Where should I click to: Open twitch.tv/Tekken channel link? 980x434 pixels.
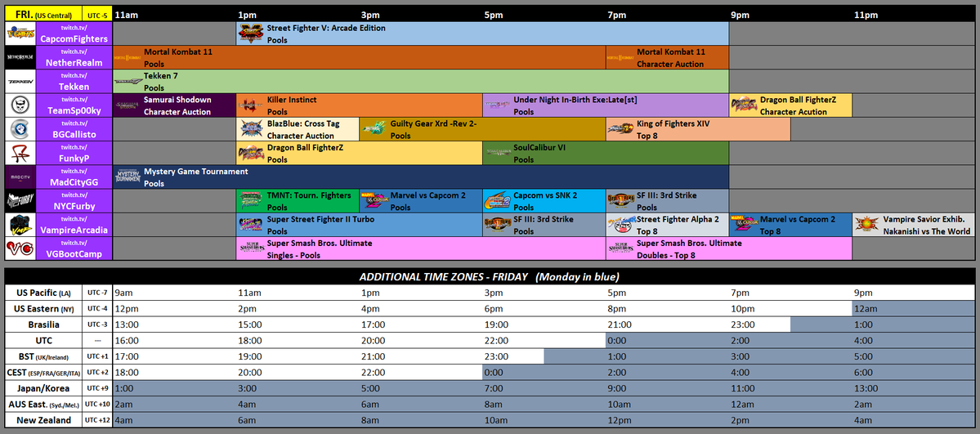[74, 81]
